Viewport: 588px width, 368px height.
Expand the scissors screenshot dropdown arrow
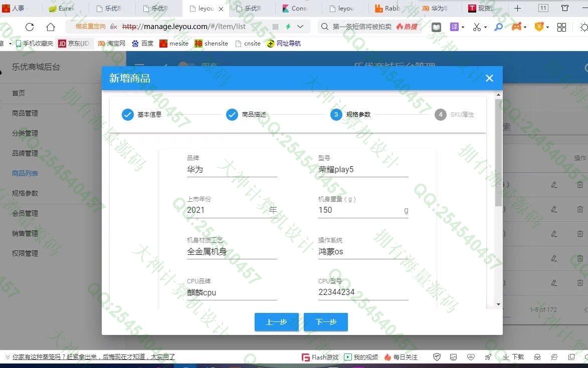coord(485,28)
